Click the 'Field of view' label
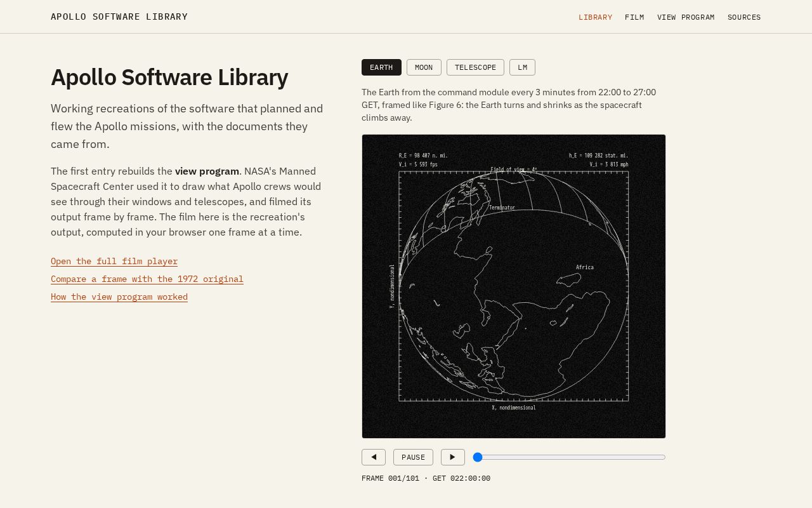 click(514, 170)
